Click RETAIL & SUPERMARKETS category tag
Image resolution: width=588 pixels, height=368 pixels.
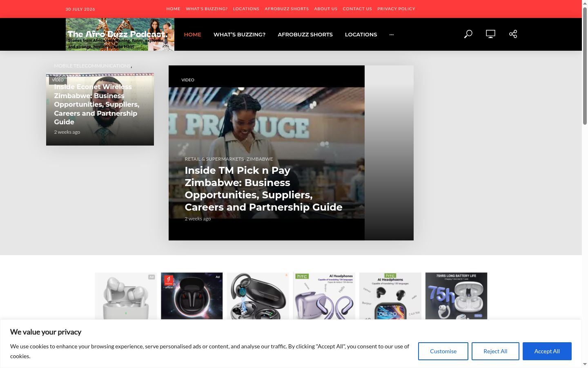pos(214,159)
